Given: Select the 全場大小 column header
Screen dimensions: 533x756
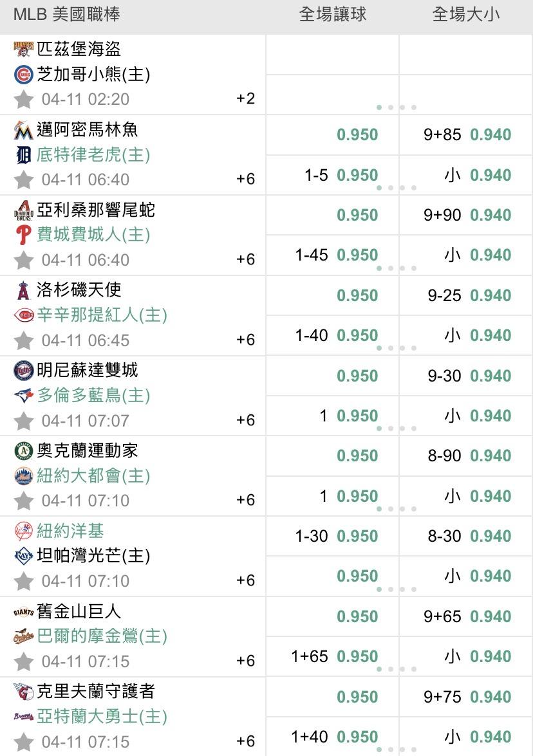Looking at the screenshot, I should pos(465,15).
